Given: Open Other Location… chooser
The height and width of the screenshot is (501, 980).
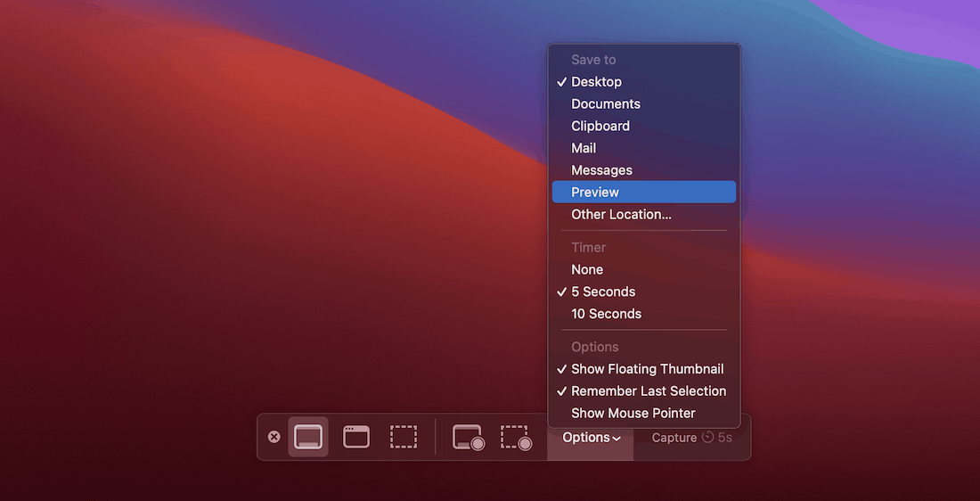Looking at the screenshot, I should click(621, 215).
